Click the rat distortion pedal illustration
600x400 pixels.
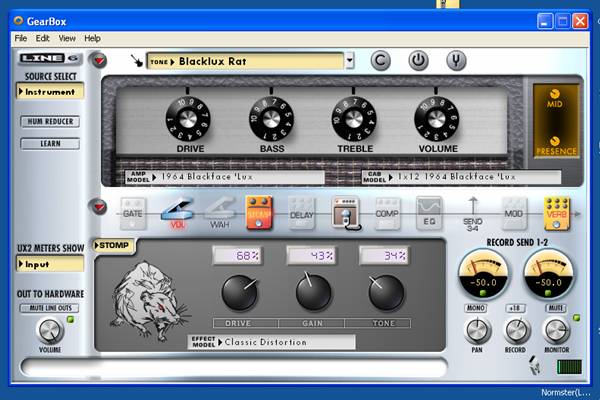coord(148,301)
